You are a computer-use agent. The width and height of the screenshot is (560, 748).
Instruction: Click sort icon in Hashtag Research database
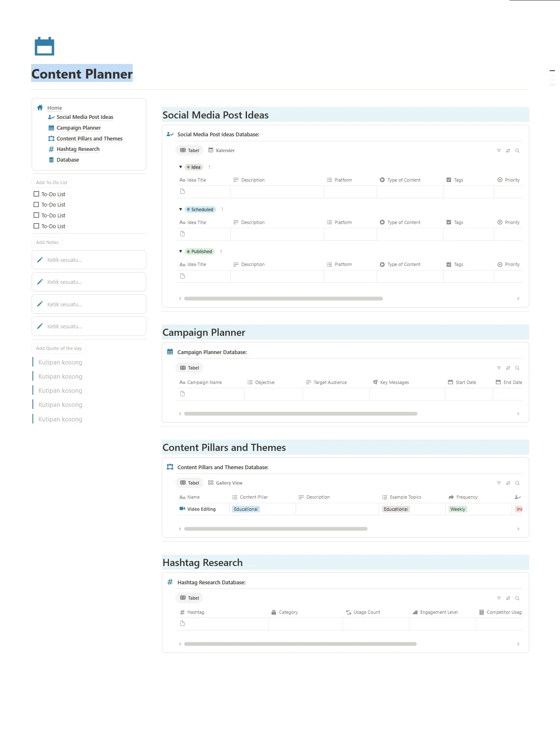pos(508,598)
